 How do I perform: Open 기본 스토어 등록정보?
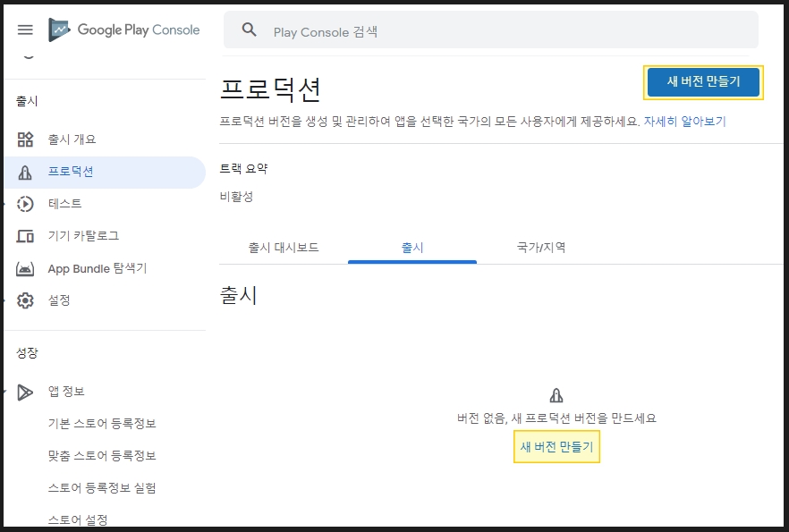pyautogui.click(x=102, y=424)
